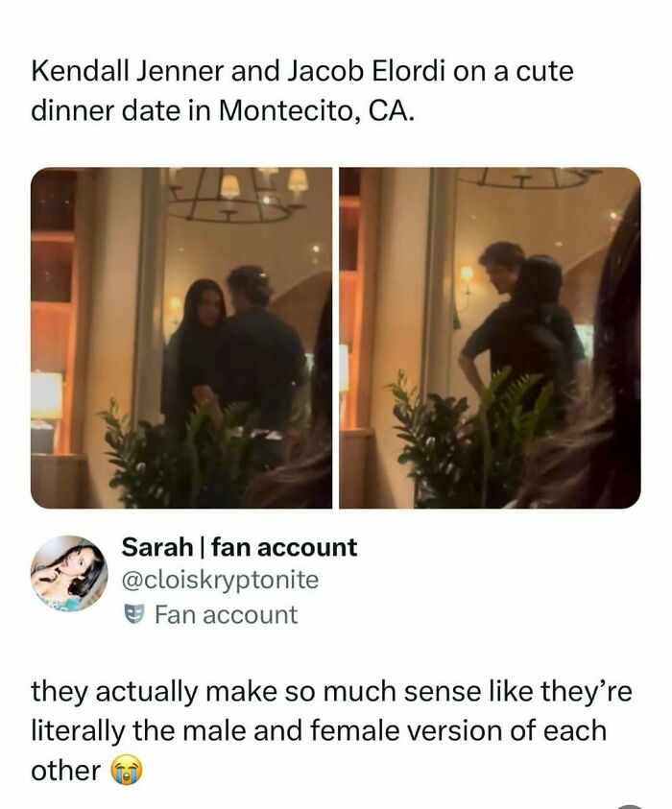Select the gray Fan account label text
This screenshot has height=809, width=672.
(226, 615)
